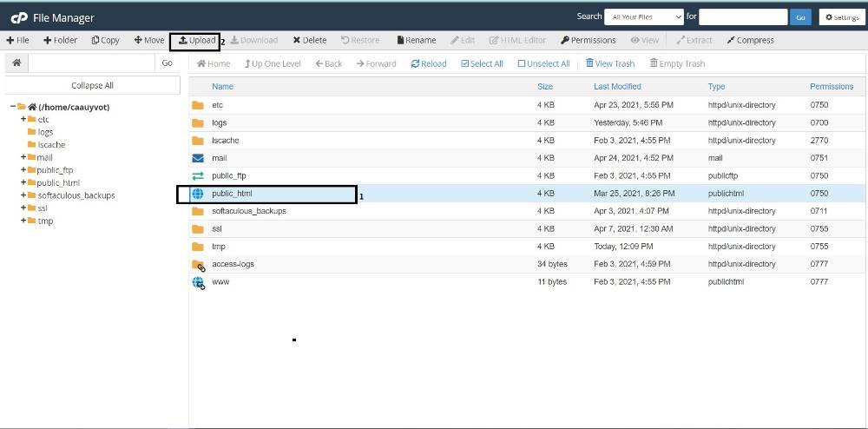
Task: Sort files by Name column header
Action: (222, 86)
